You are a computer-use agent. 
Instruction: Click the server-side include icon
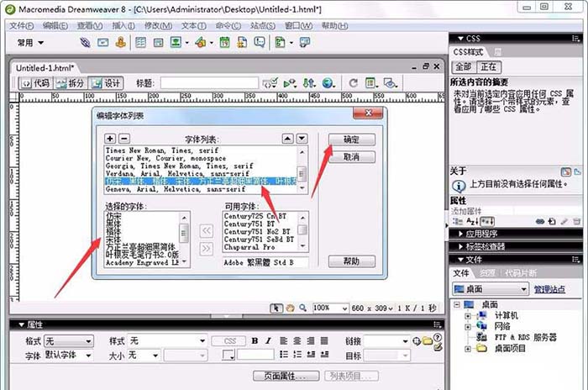pos(242,42)
